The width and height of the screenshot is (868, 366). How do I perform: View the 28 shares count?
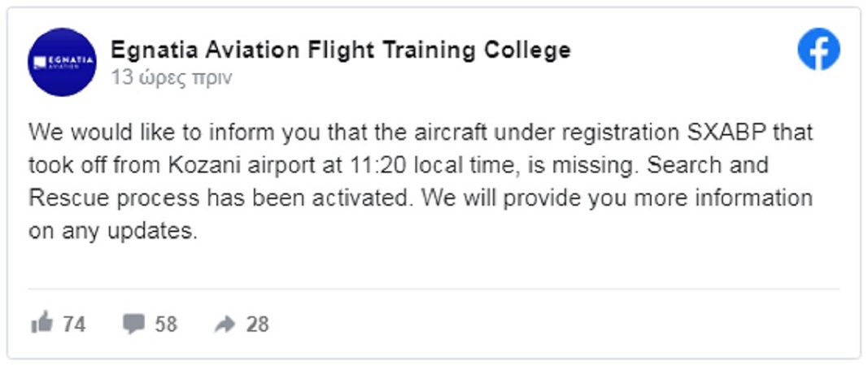[x=257, y=324]
